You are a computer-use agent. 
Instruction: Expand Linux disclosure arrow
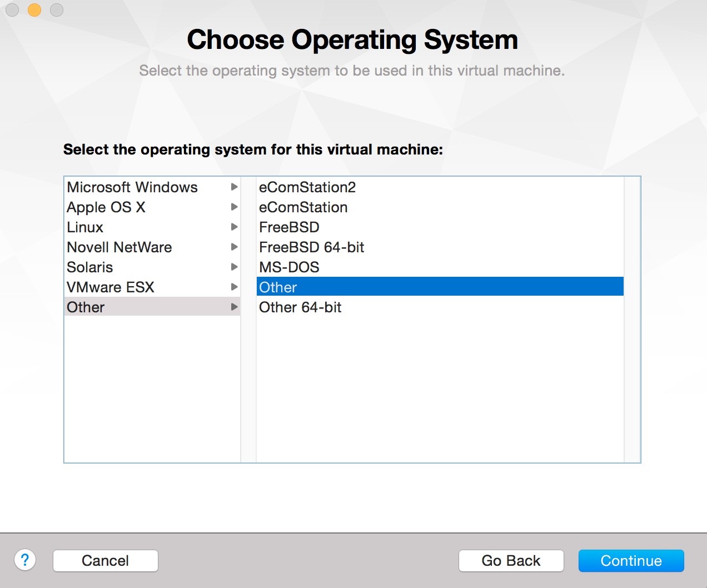pyautogui.click(x=234, y=227)
